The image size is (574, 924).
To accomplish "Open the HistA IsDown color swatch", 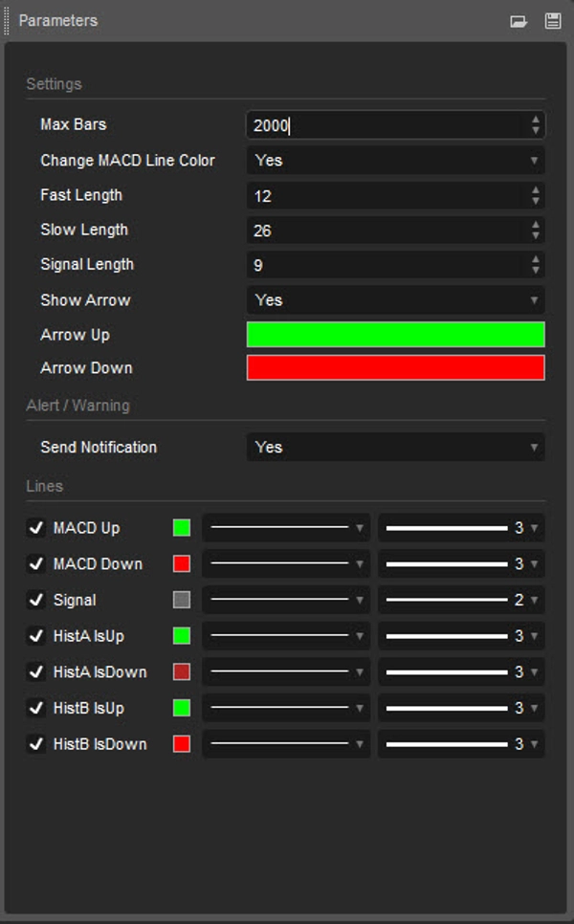I will point(182,672).
